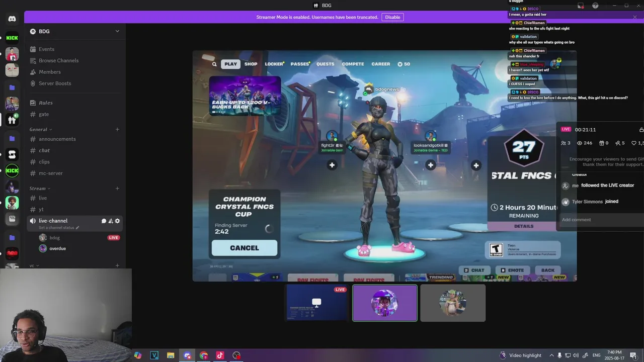Focus the Add comment field
The height and width of the screenshot is (362, 644).
click(x=601, y=220)
